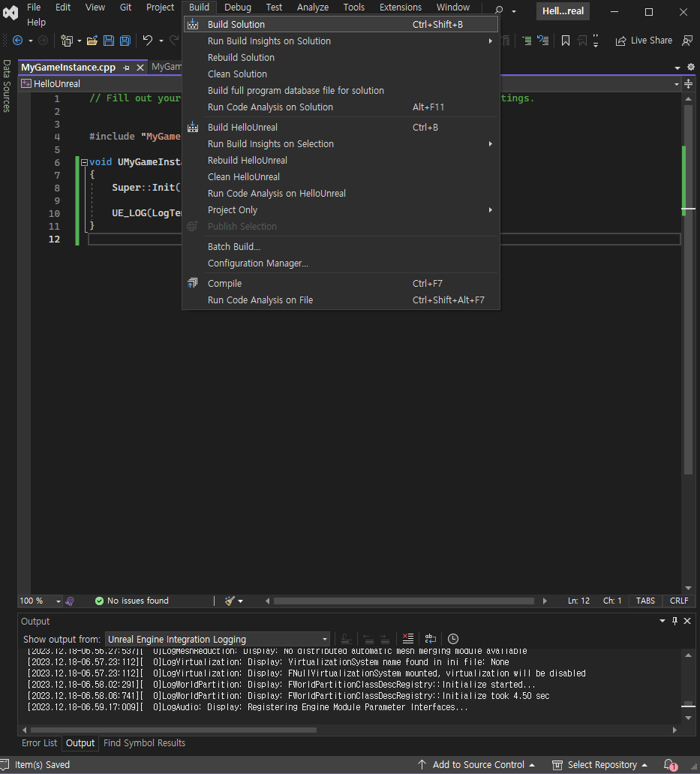This screenshot has height=774, width=700.
Task: Select Build Solution from the Build menu
Action: [341, 24]
